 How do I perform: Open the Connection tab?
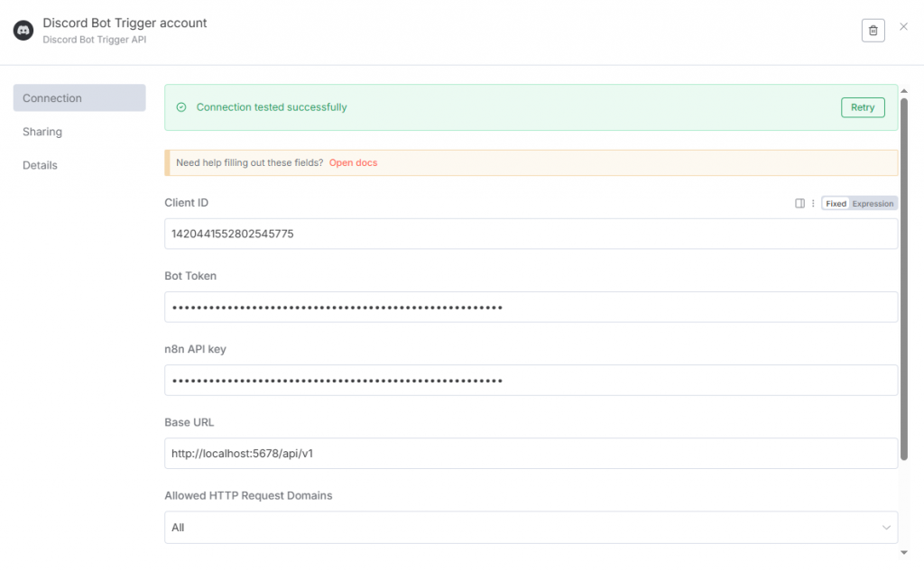pos(79,97)
